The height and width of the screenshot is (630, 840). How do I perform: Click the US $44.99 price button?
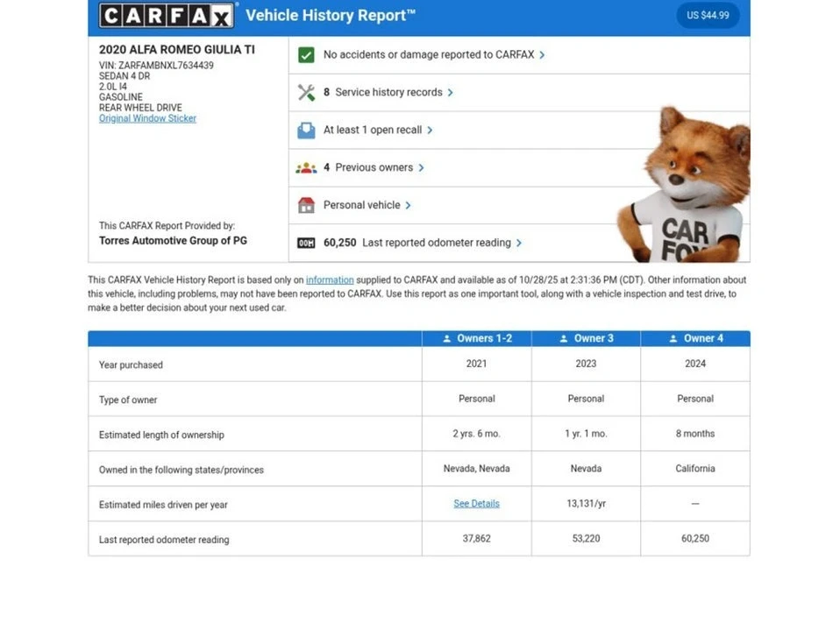(x=708, y=16)
